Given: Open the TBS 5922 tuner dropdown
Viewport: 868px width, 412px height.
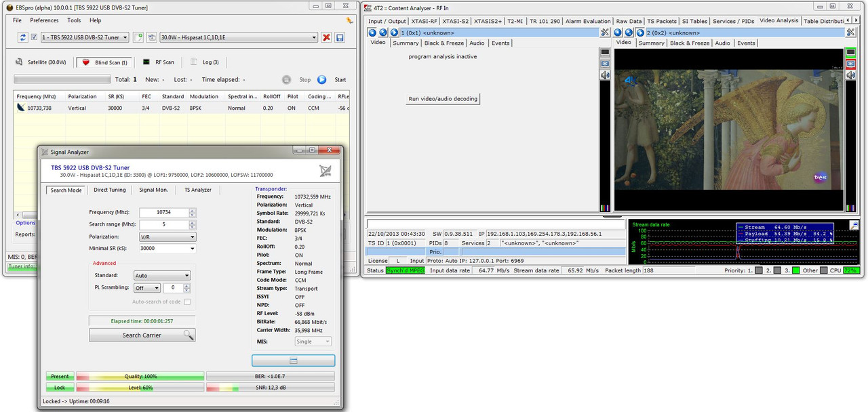Looking at the screenshot, I should [85, 37].
